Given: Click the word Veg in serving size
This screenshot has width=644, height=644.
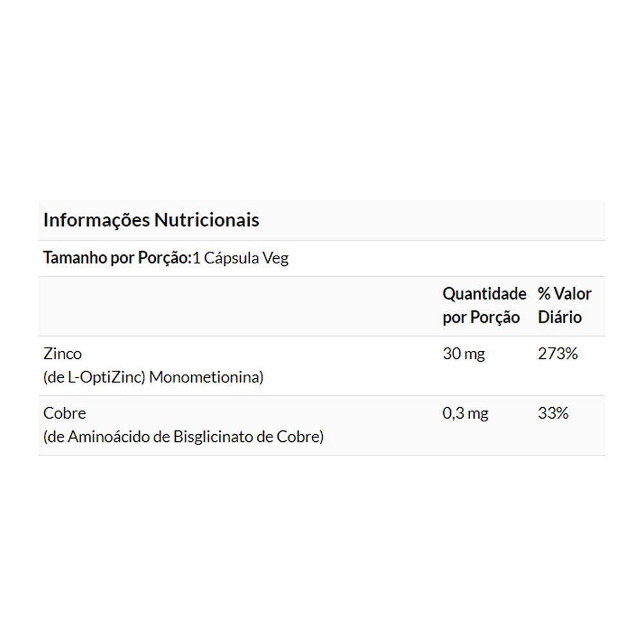Looking at the screenshot, I should click(277, 259).
